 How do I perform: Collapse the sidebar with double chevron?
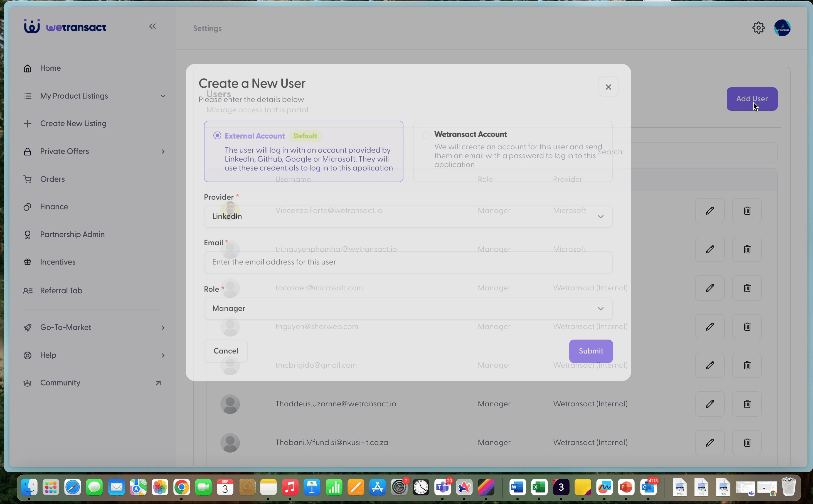[x=152, y=26]
